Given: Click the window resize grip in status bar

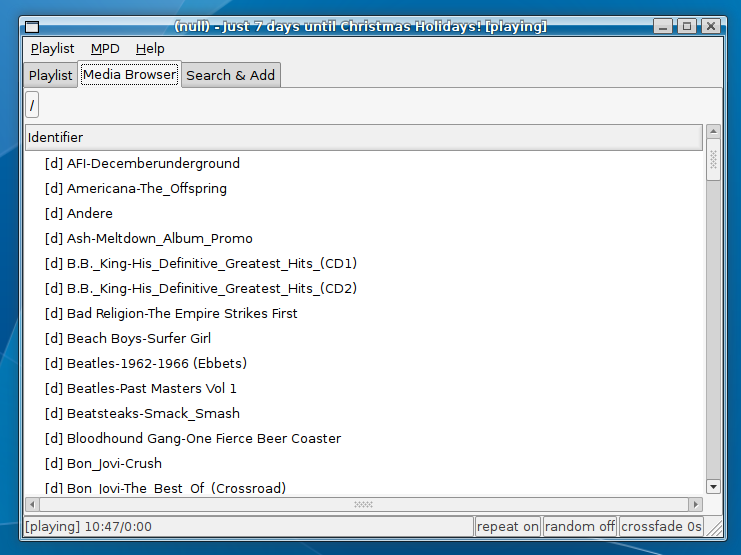Looking at the screenshot, I should click(x=714, y=528).
